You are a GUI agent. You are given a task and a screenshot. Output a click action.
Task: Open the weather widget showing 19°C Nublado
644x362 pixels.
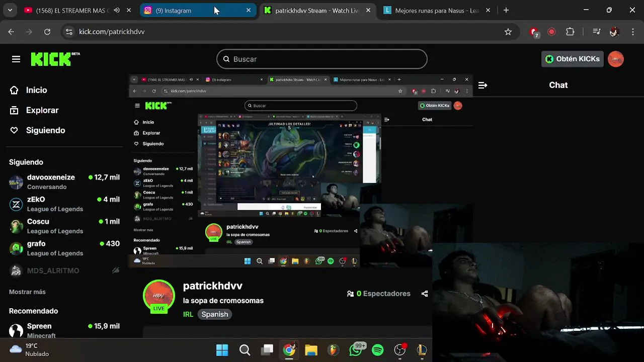30,350
